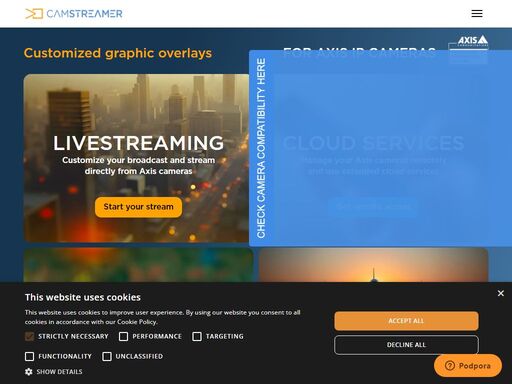This screenshot has height=384, width=512.
Task: Click Decline All cookies button
Action: [406, 345]
